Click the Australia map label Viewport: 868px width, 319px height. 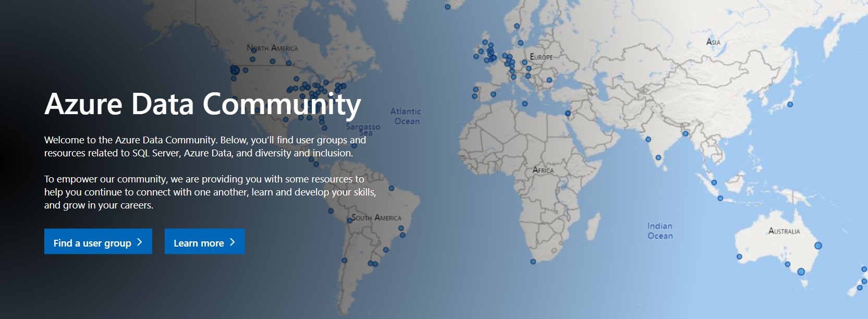(784, 231)
